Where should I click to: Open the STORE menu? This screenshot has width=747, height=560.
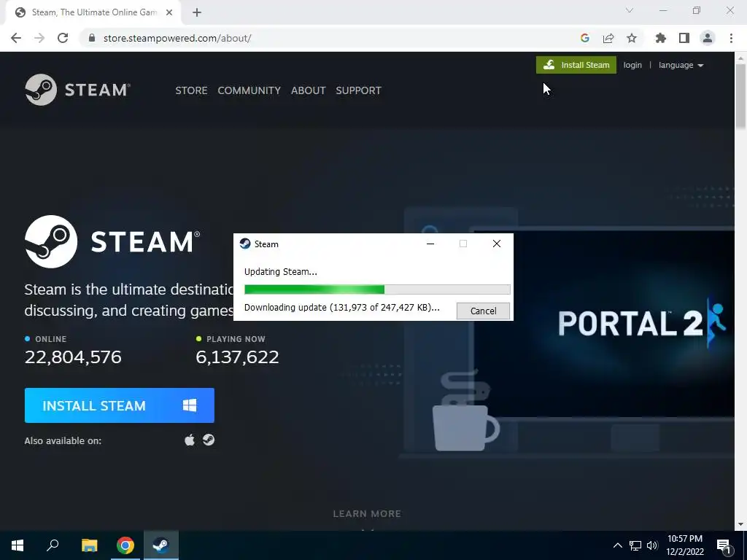191,90
